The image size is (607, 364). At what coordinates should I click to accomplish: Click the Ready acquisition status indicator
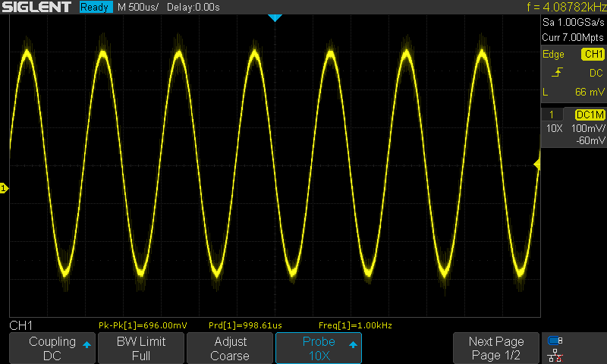[96, 7]
